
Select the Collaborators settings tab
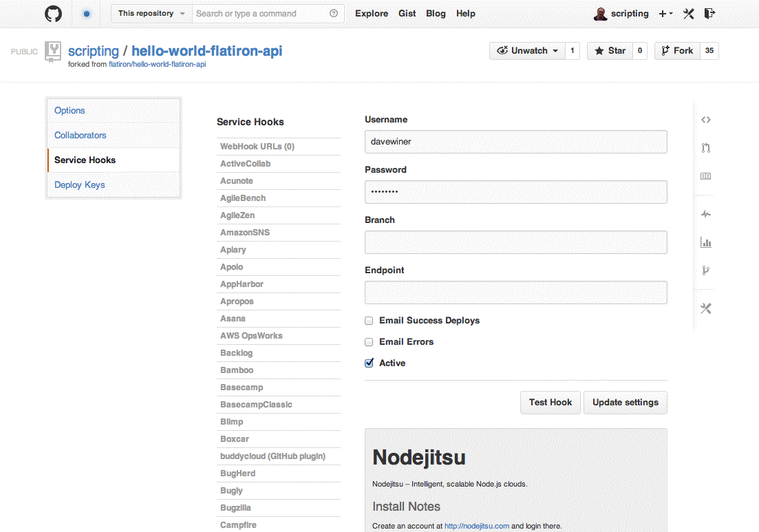tap(114, 136)
